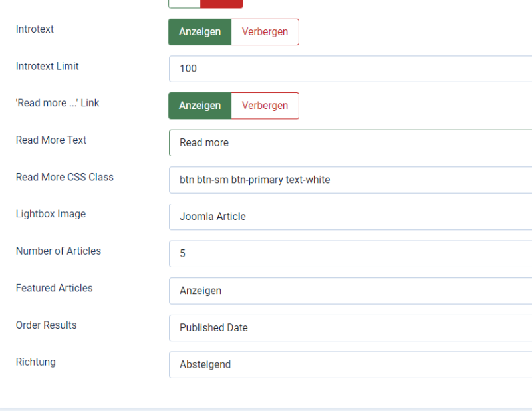Open the Lightbox Image dropdown
532x411 pixels.
pyautogui.click(x=350, y=217)
